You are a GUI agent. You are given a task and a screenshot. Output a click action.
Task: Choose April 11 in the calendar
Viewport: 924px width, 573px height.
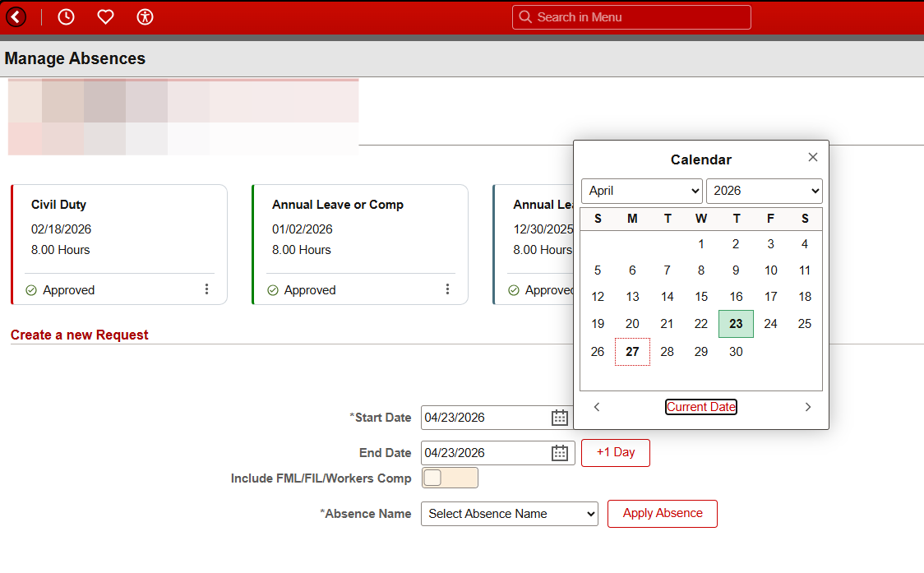pos(805,270)
